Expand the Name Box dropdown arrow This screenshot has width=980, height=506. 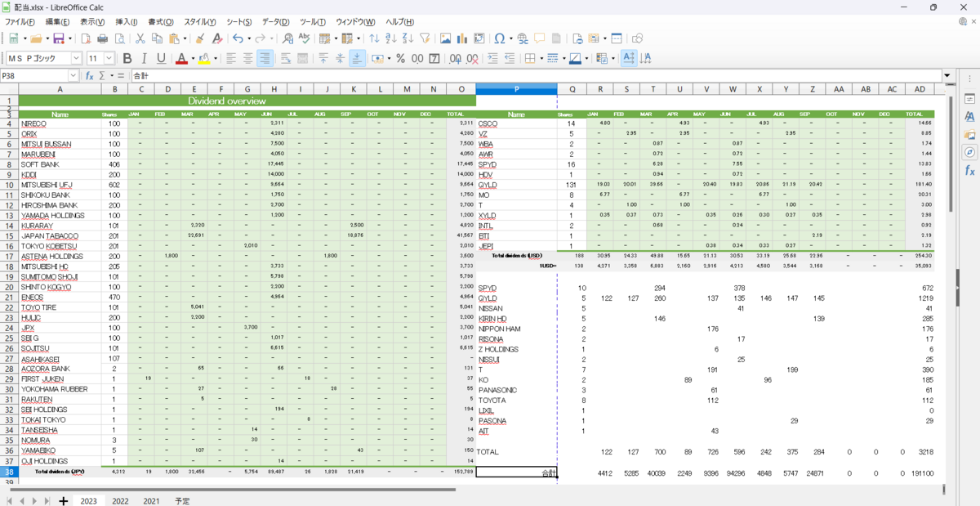tap(73, 75)
